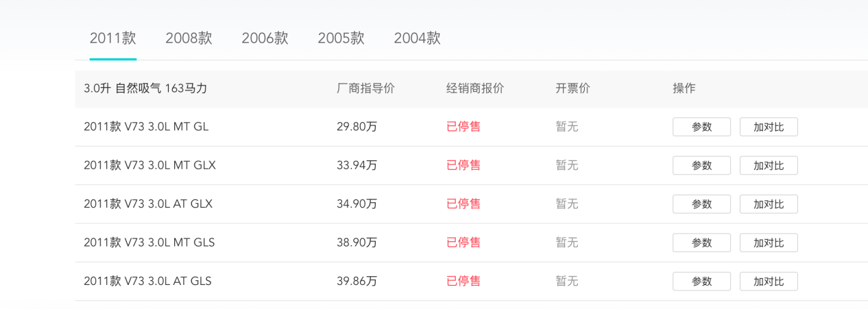Click 加对比 for V73 3.0L MT GLX
The width and height of the screenshot is (868, 309).
769,165
